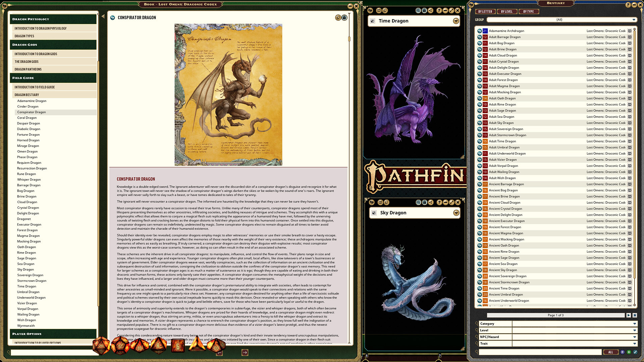The image size is (644, 362).
Task: Click the share icon on the Time Dragon window
Action: [431, 10]
